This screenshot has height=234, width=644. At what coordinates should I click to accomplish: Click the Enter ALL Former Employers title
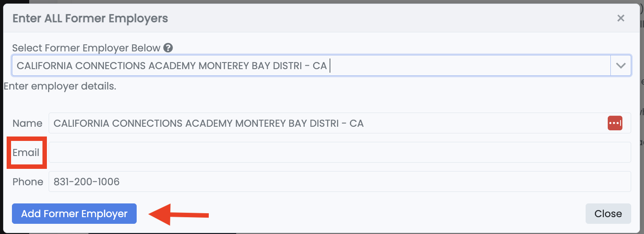(x=90, y=18)
